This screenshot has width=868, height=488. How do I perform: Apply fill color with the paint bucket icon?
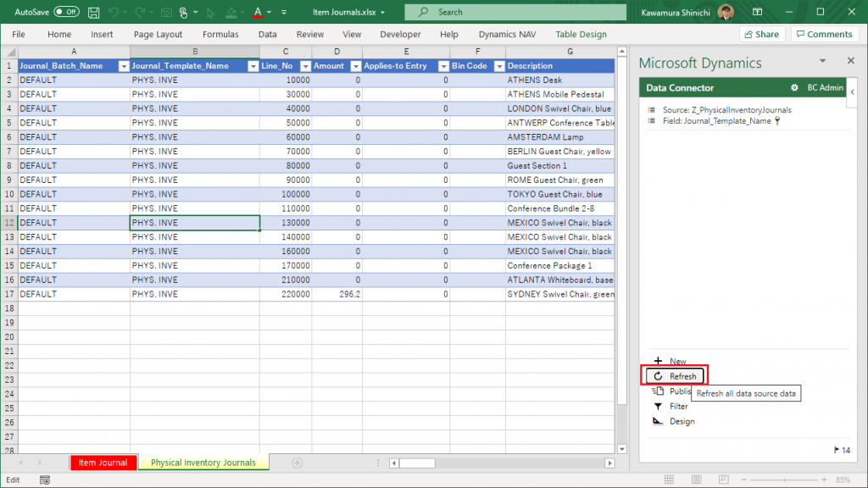pyautogui.click(x=231, y=12)
